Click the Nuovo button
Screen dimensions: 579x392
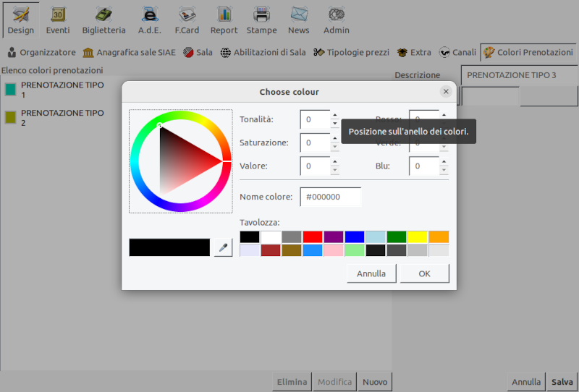tap(375, 382)
